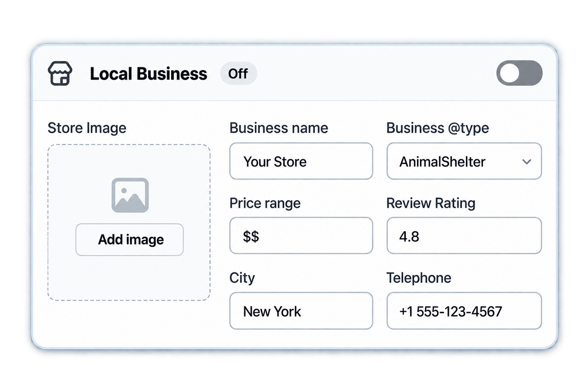Enable the Local Business toggle switch
Image resolution: width=588 pixels, height=392 pixels.
[x=519, y=74]
